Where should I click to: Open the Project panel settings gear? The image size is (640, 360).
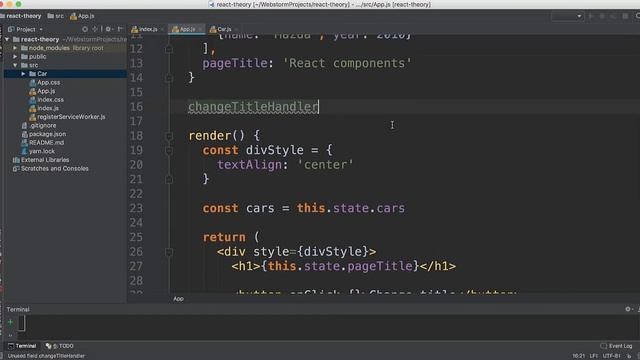(108, 29)
